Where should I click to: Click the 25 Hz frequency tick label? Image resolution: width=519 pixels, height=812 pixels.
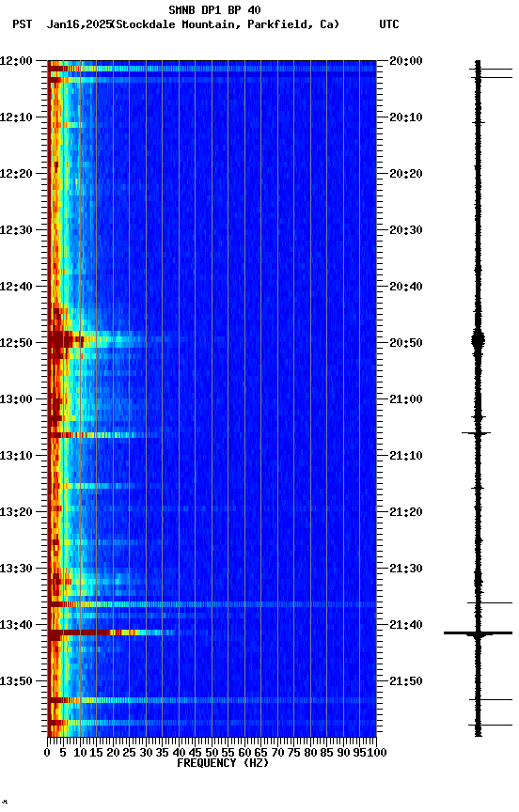click(x=130, y=753)
